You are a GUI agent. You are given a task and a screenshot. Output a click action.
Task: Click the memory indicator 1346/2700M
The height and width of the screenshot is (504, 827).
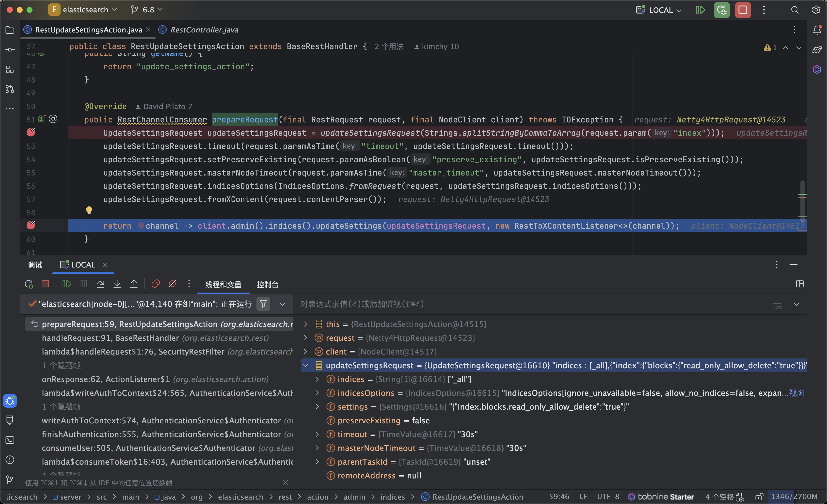[x=794, y=496]
